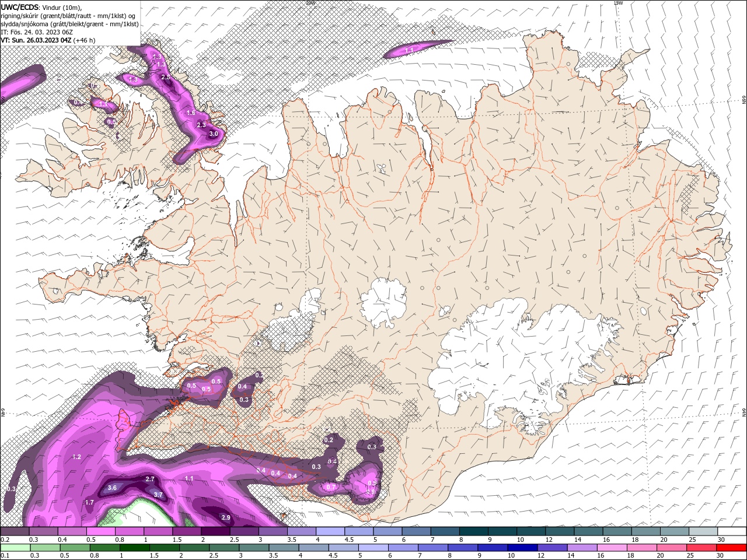Click the '12' label in the top legend row

tap(550, 540)
